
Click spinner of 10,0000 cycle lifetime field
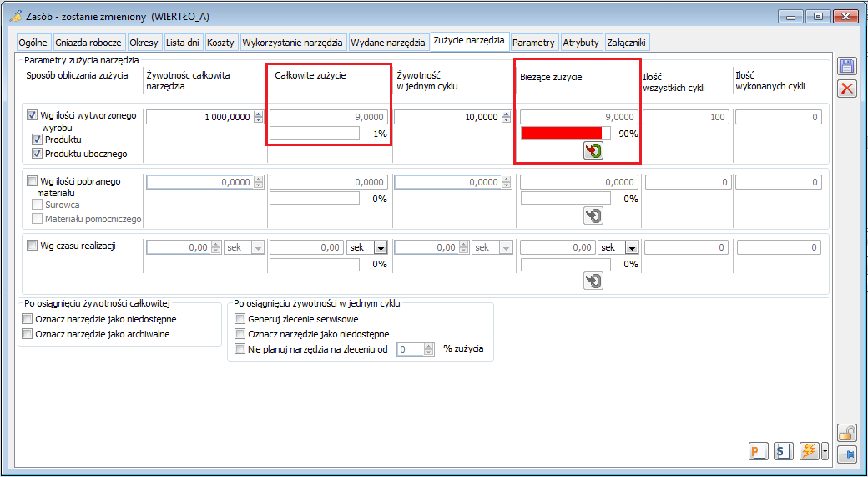click(x=507, y=117)
